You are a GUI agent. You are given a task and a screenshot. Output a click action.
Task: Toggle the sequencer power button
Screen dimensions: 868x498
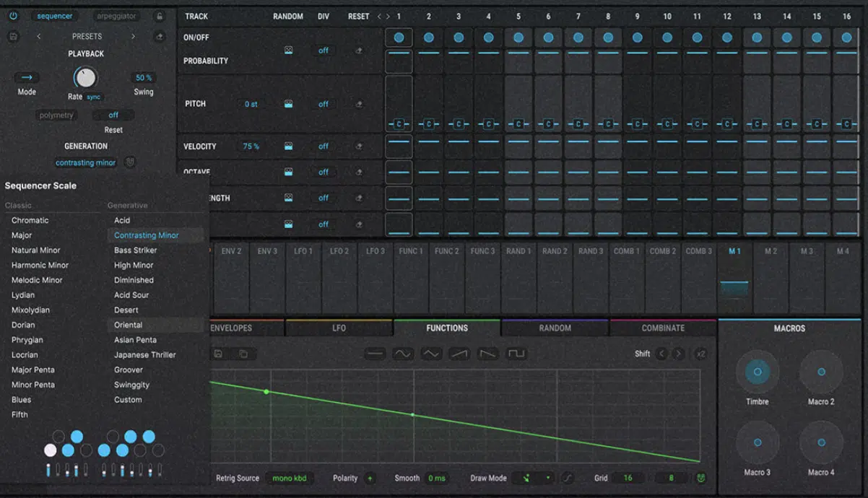tap(12, 16)
